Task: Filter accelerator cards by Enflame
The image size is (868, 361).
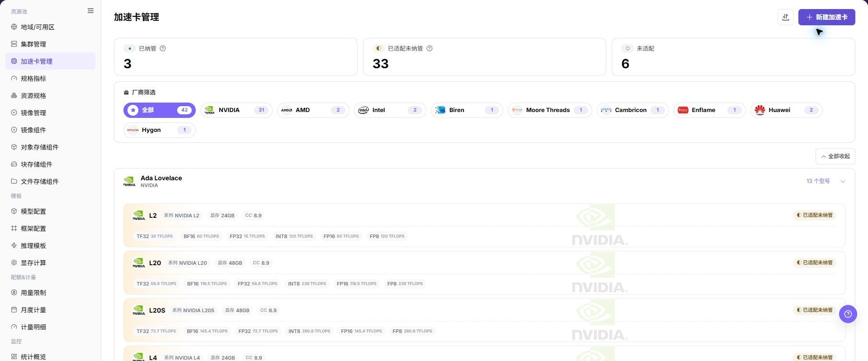Action: tap(710, 110)
